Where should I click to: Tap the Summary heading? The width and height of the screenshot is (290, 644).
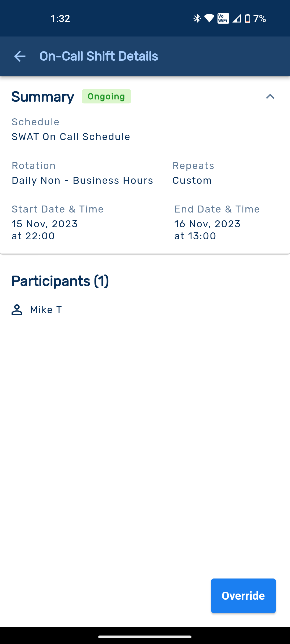pos(43,97)
